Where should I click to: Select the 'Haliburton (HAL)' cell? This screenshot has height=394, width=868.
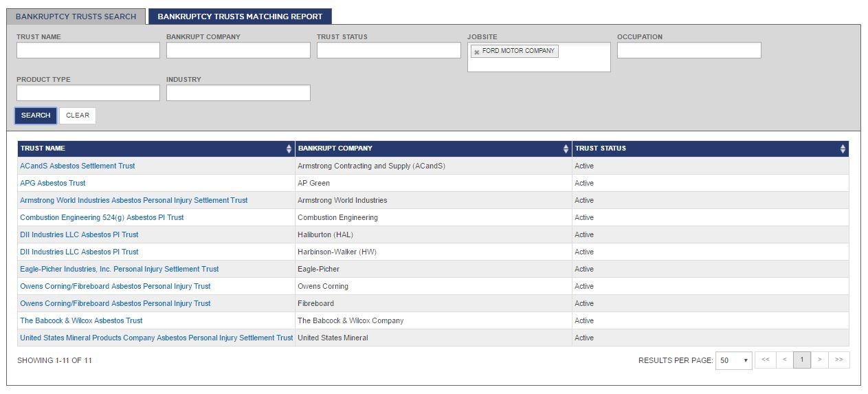[433, 234]
